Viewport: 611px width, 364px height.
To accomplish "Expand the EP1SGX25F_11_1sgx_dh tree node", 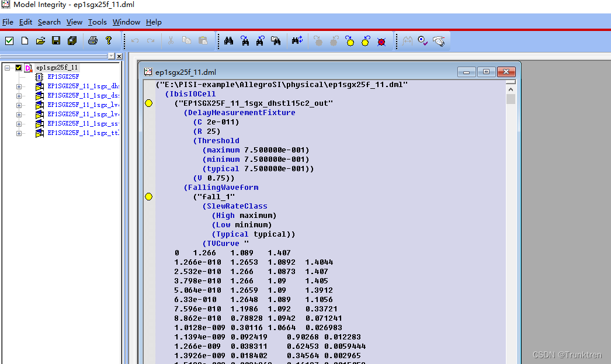I will (18, 86).
